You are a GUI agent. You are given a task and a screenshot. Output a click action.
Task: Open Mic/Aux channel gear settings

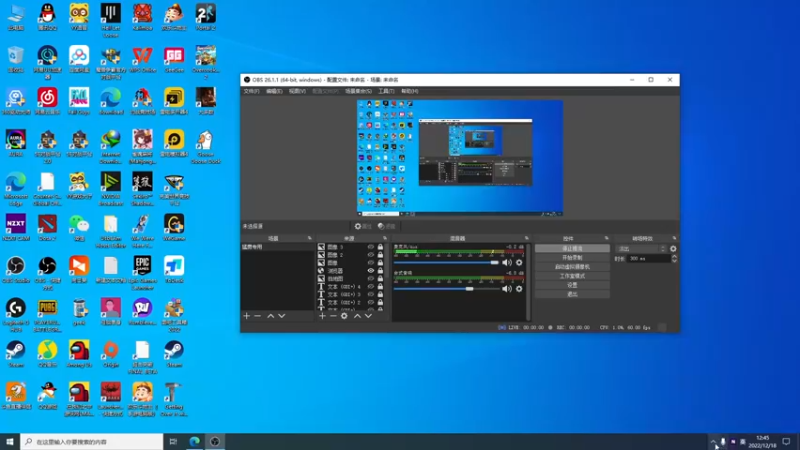tap(519, 263)
